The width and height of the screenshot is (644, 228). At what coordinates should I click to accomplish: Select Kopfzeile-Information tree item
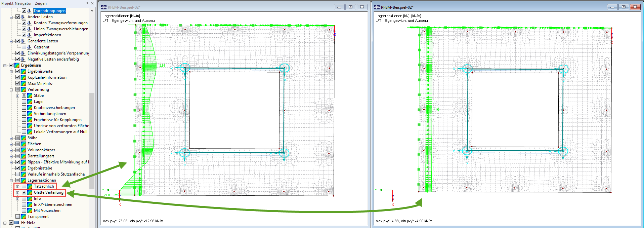(47, 77)
